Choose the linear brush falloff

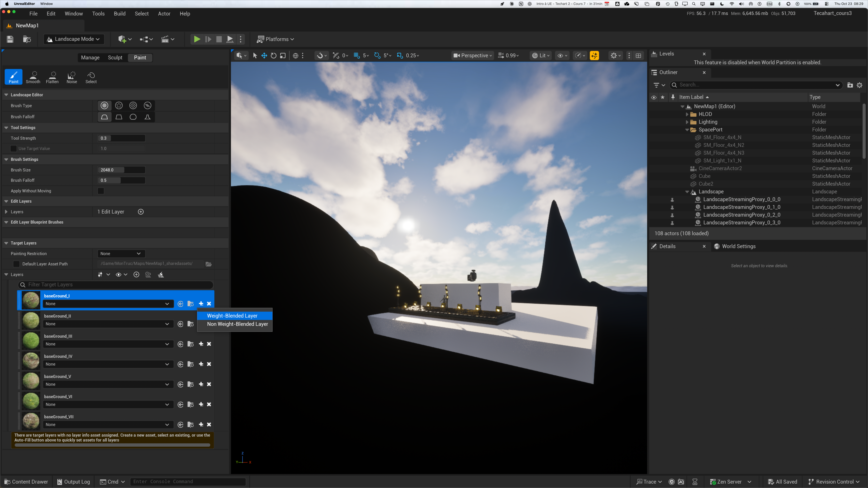coord(119,117)
